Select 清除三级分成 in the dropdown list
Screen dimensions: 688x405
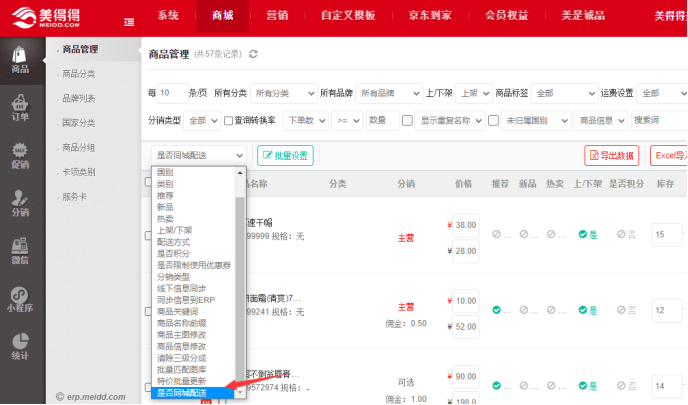click(x=182, y=358)
